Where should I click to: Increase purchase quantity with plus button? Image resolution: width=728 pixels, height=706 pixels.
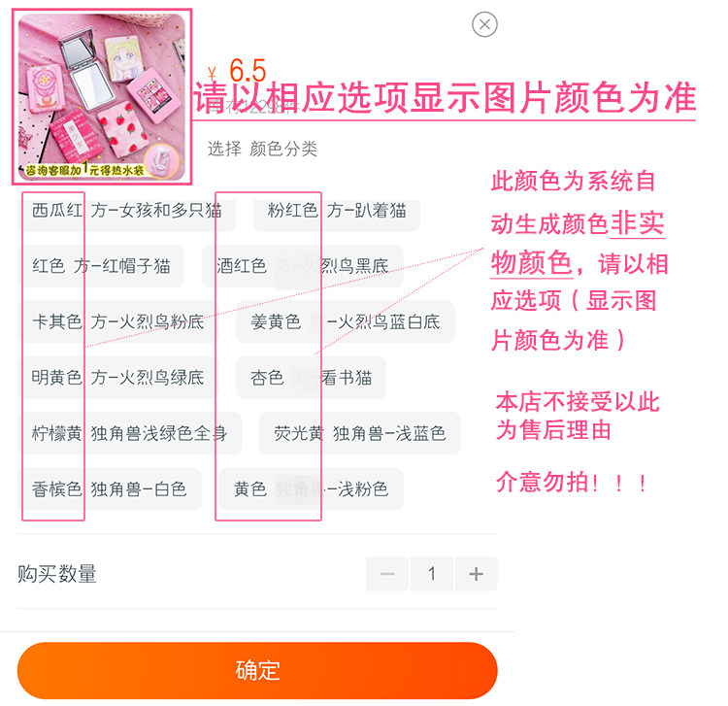(x=476, y=574)
